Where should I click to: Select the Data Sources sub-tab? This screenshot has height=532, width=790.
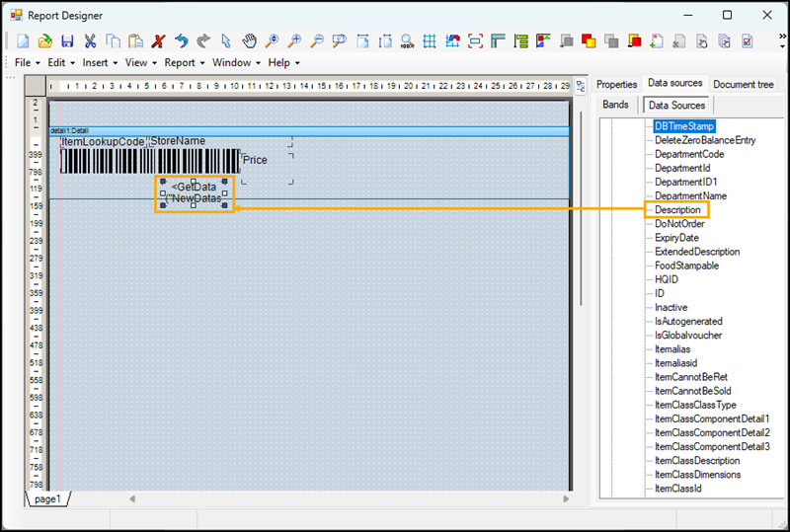(676, 105)
